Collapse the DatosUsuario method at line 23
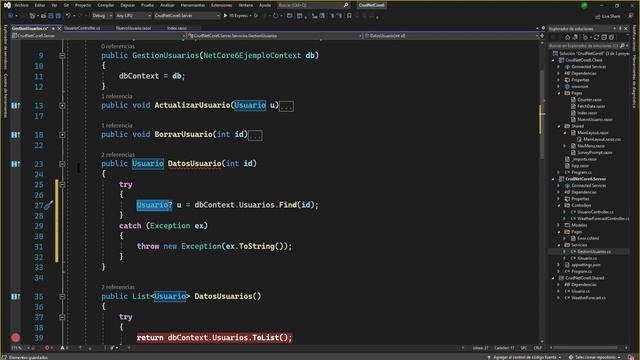640x360 pixels. [62, 164]
